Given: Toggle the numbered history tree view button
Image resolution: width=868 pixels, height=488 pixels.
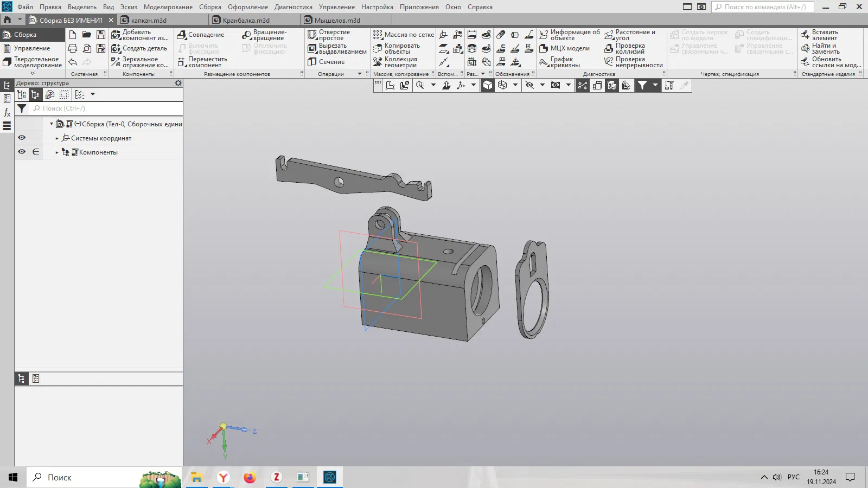Looking at the screenshot, I should (x=22, y=94).
